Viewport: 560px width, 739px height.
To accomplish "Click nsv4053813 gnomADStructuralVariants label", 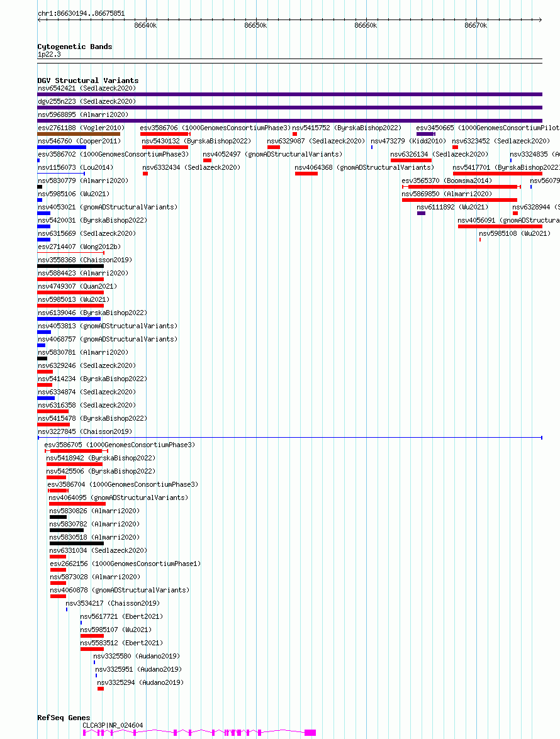I will [108, 326].
